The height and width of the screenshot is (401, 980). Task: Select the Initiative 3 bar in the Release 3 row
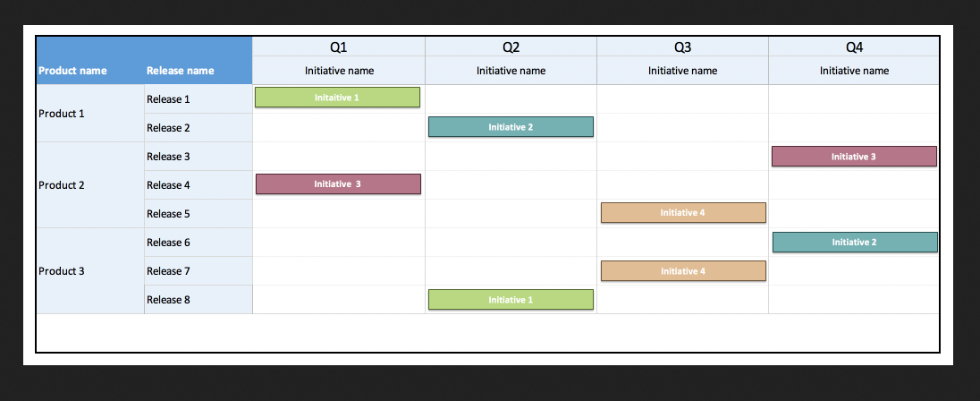click(x=854, y=157)
